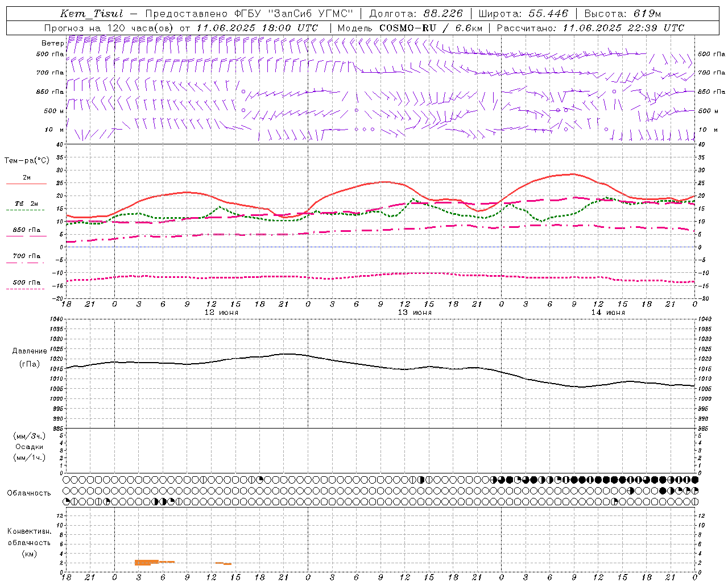Click the 1040 tick label on left pressure axis

[x=57, y=319]
